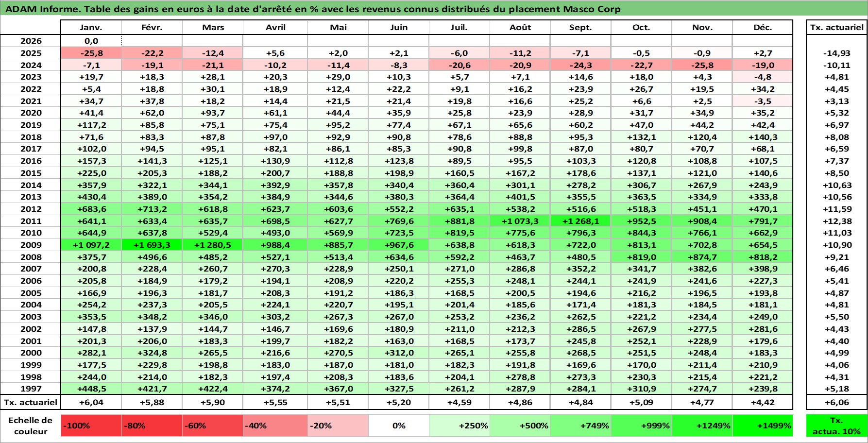Click the +12,38 actuarial rate for 2011
Viewport: 868px width, 443px height.
(836, 221)
